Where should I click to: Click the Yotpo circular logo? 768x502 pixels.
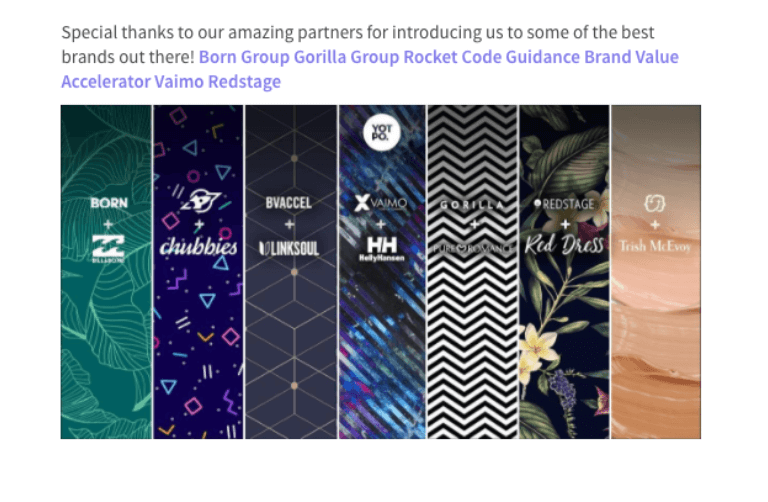coord(382,132)
